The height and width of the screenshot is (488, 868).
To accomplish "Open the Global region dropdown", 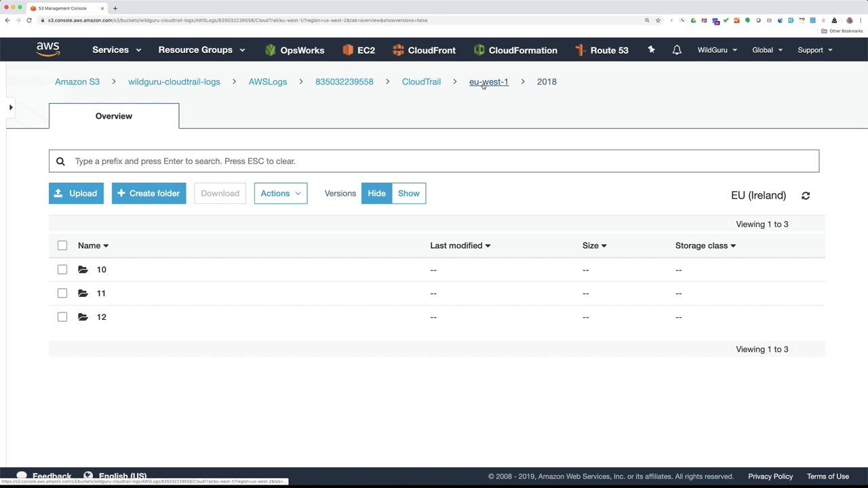I will point(767,50).
